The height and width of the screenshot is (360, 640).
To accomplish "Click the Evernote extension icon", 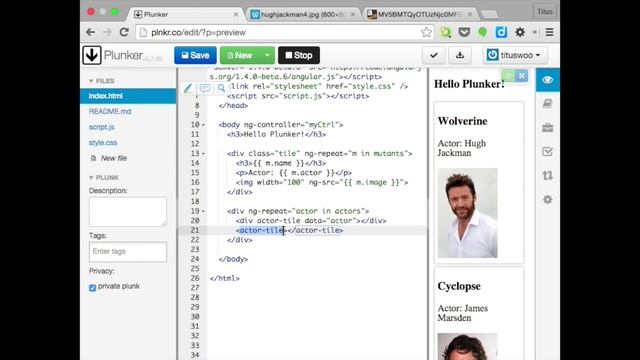I will 445,32.
